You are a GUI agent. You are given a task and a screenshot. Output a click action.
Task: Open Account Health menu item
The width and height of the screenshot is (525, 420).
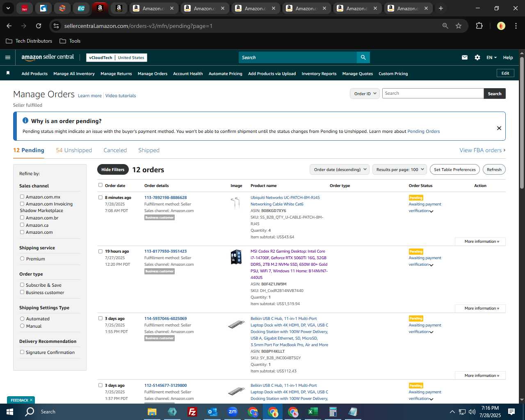(188, 74)
